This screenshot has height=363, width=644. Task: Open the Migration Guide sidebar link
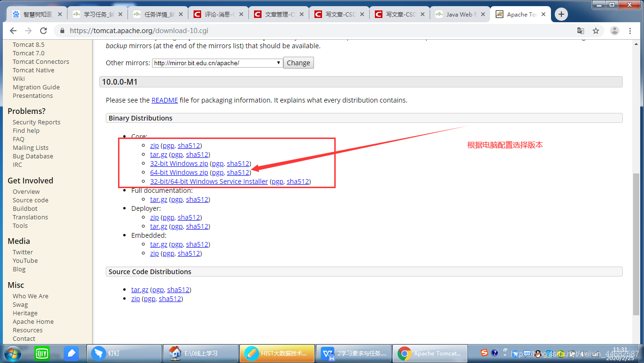point(36,87)
